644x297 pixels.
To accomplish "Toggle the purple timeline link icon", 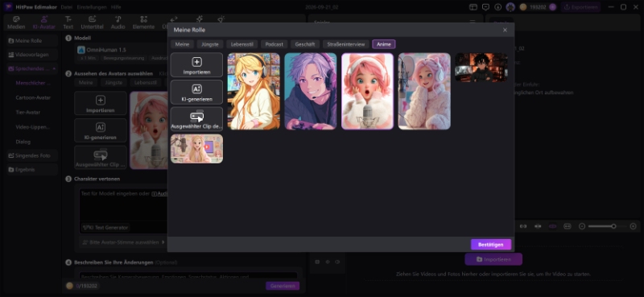I will [552, 226].
